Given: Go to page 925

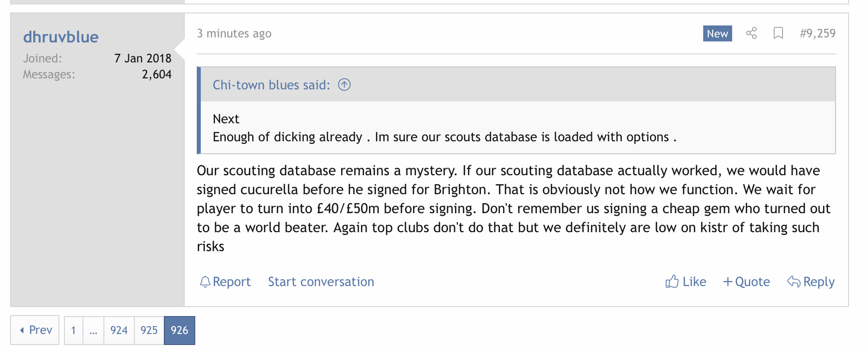Looking at the screenshot, I should coord(149,331).
